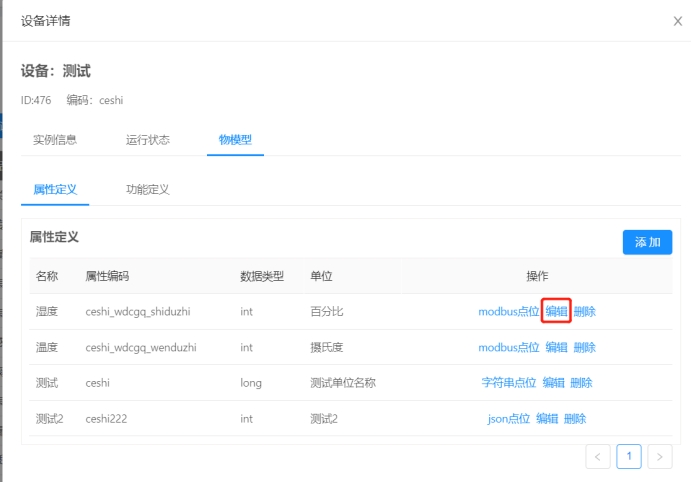
Task: Select page 1 in pagination
Action: (629, 457)
